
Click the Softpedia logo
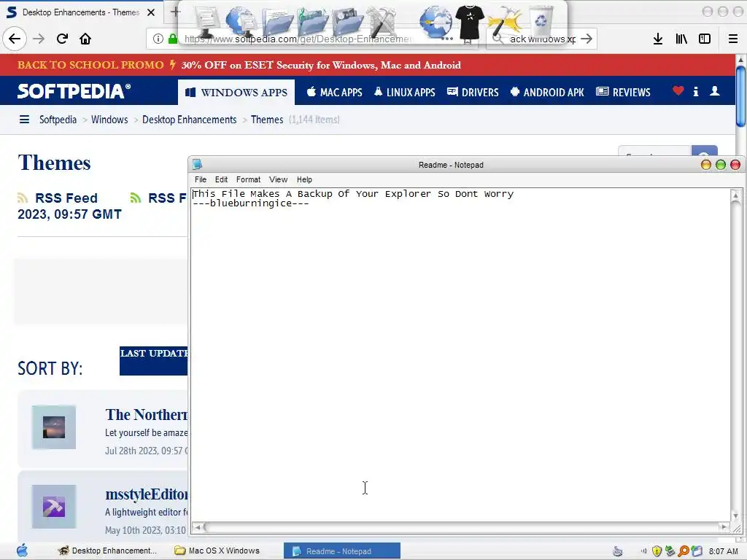(x=74, y=91)
